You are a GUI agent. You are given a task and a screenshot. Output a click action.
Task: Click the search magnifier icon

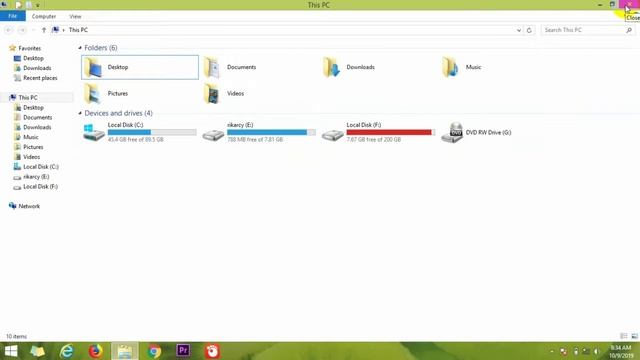(x=629, y=30)
